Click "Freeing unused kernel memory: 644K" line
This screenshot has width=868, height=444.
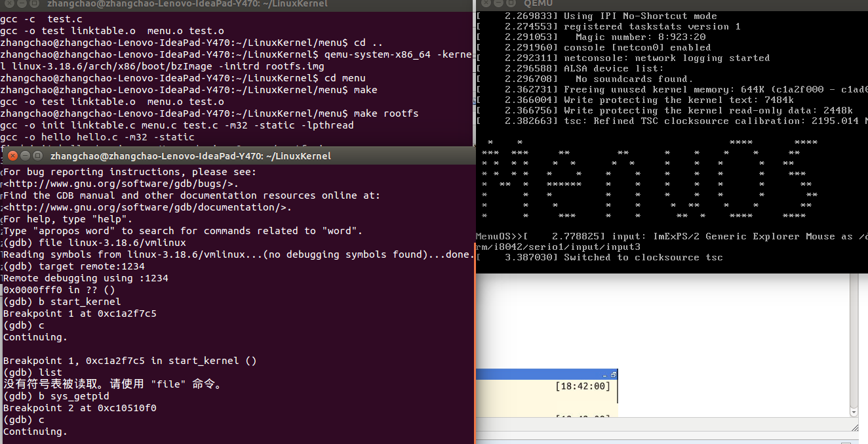[672, 90]
